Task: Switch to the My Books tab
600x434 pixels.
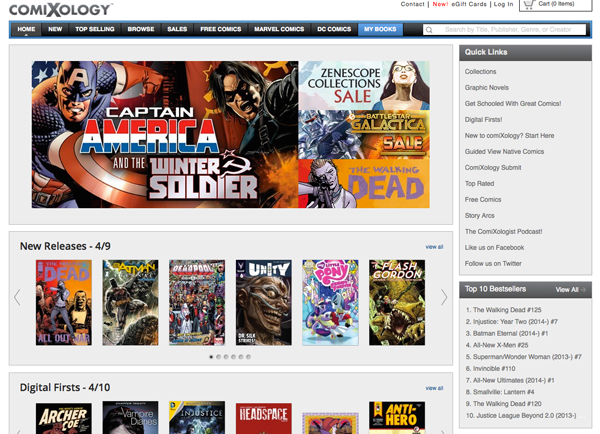Action: (x=378, y=30)
